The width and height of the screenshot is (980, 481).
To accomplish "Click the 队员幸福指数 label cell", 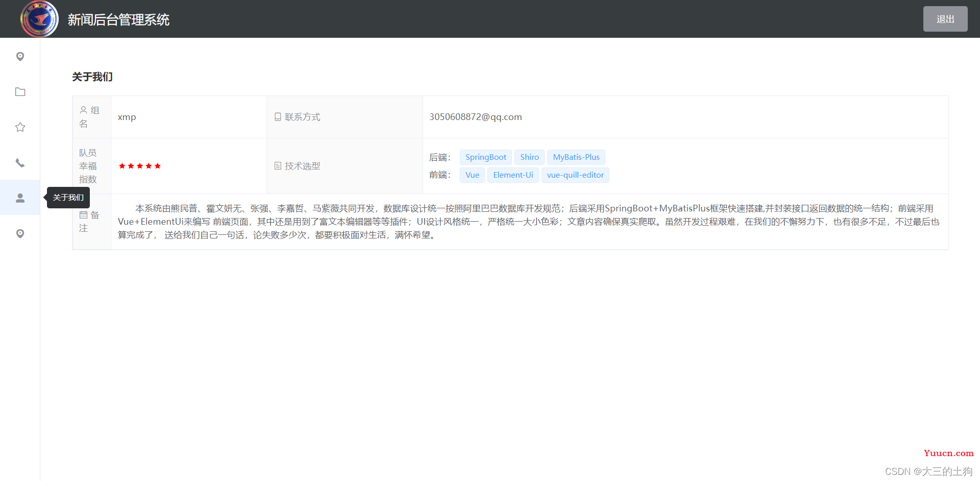I will (92, 166).
